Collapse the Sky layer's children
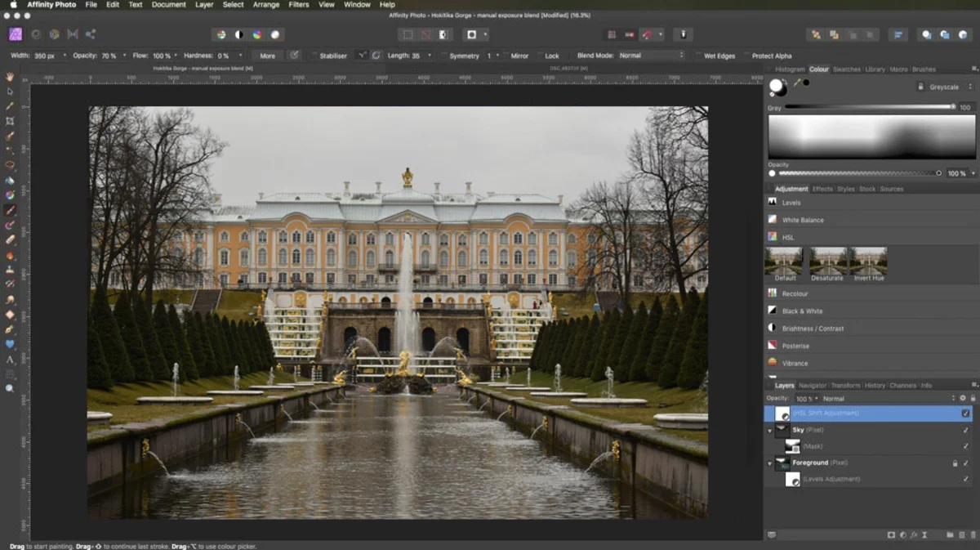Viewport: 980px width, 550px height. pos(769,430)
